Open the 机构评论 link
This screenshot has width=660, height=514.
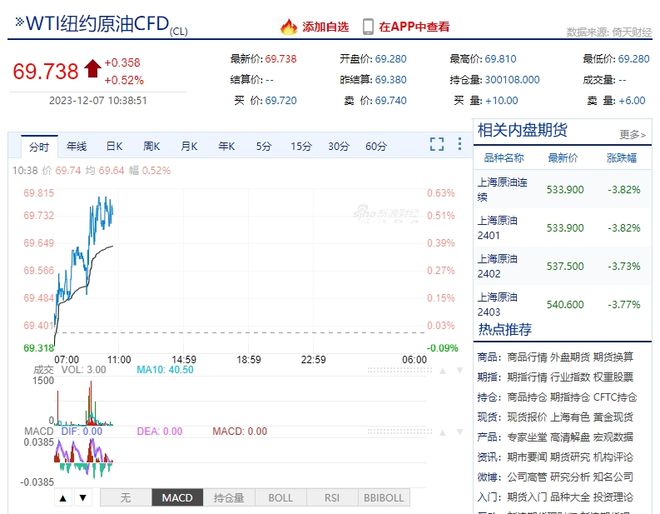pyautogui.click(x=613, y=457)
